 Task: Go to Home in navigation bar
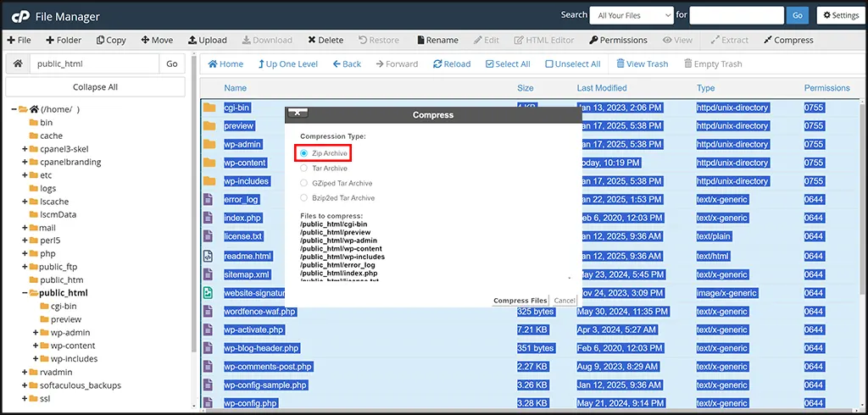(225, 64)
